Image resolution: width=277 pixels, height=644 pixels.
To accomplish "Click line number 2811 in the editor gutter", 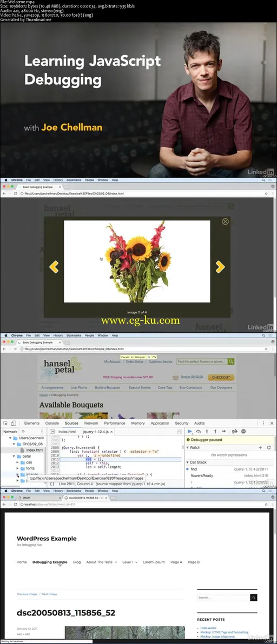I will pos(54,459).
